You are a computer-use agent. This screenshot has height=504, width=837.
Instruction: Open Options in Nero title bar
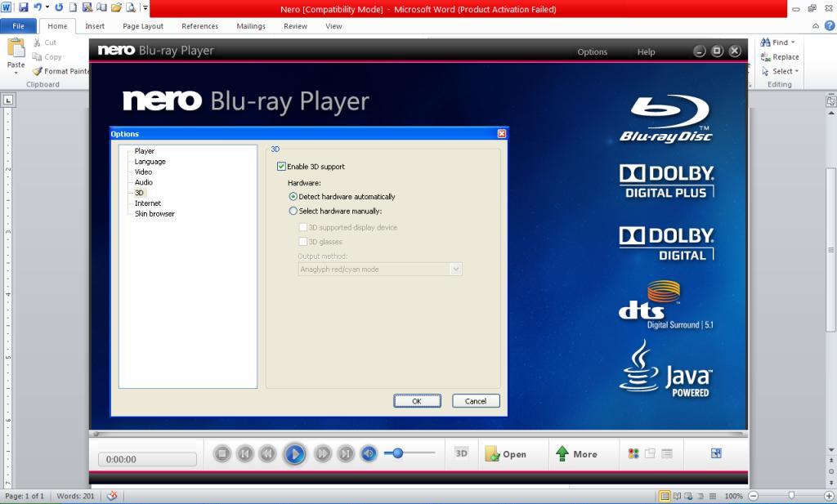coord(592,51)
